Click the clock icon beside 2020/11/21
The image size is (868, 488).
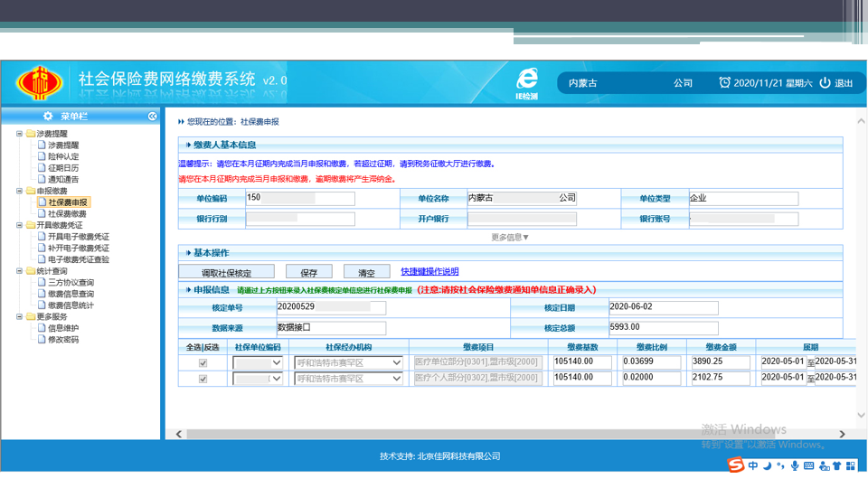click(x=724, y=82)
